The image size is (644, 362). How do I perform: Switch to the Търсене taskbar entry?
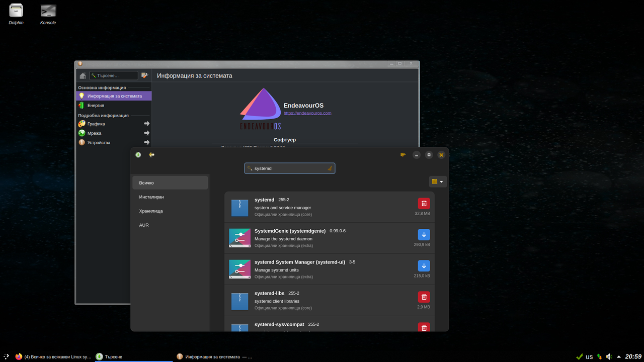[x=134, y=356]
